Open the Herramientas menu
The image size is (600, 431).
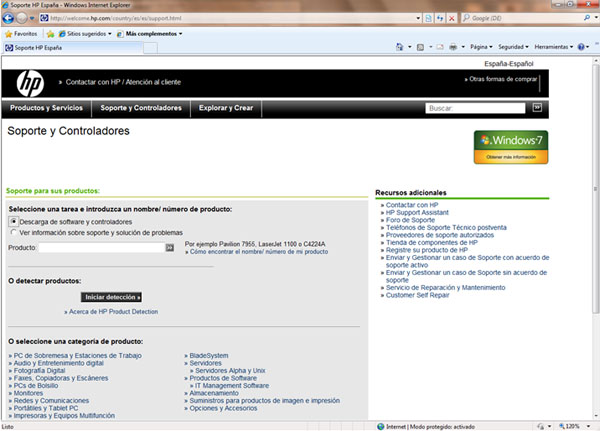[x=554, y=47]
